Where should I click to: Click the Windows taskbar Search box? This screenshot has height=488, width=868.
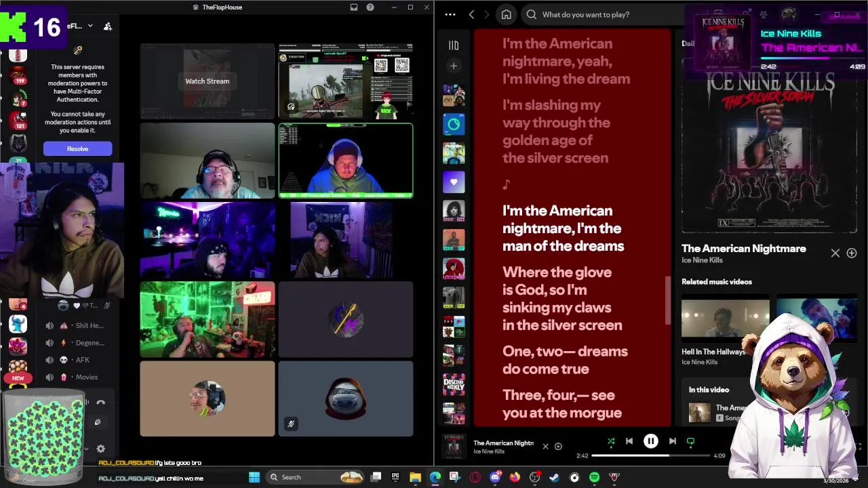[x=315, y=477]
